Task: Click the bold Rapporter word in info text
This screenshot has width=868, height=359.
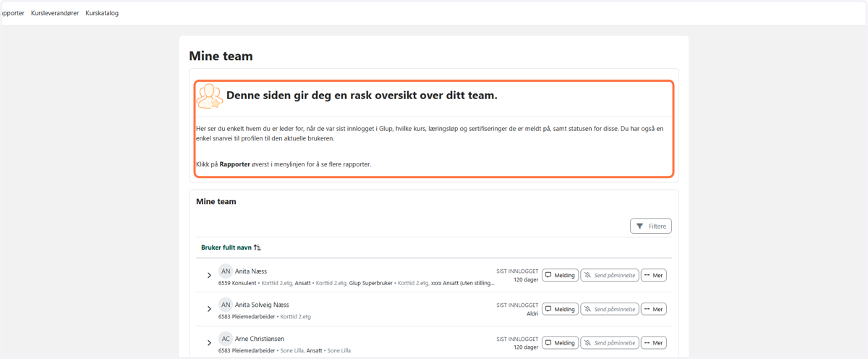Action: (235, 164)
